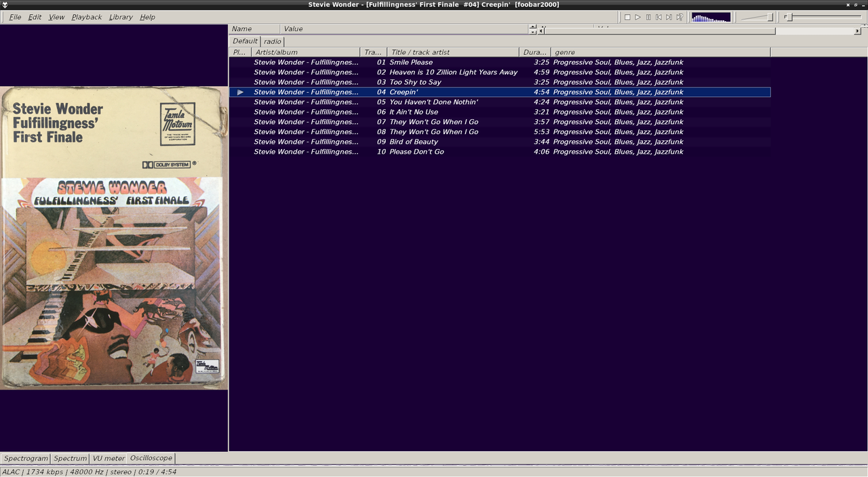Select Heaven is 10 Zillion Light Years Away

(x=500, y=72)
